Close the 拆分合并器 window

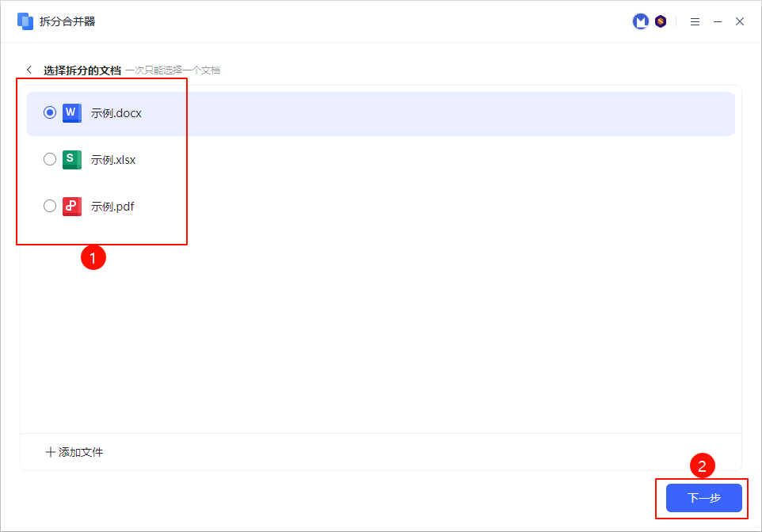tap(740, 21)
